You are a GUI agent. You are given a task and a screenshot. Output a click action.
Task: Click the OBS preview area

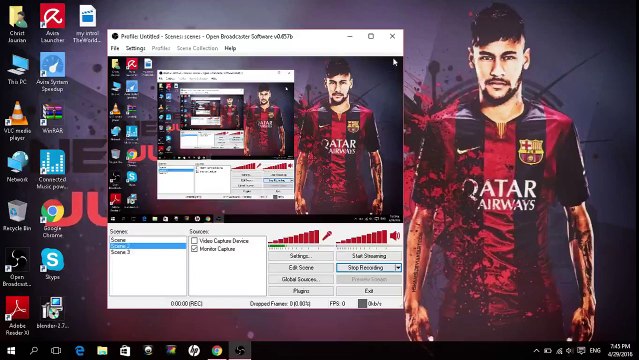(255, 139)
